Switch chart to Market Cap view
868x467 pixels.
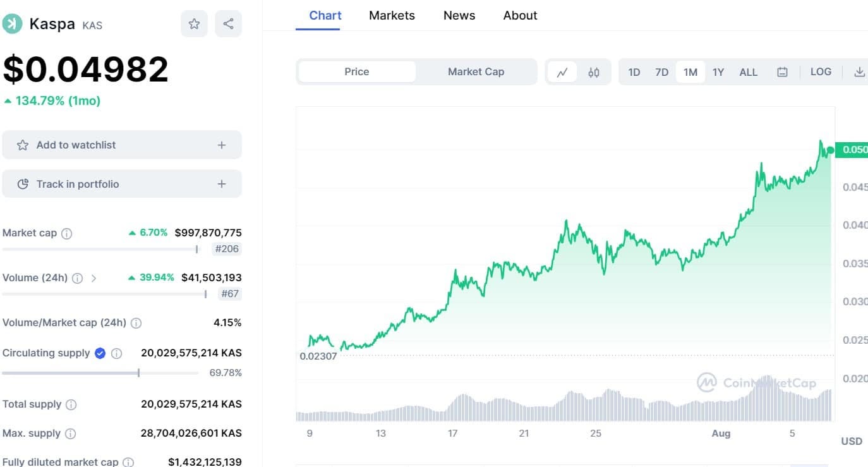(x=476, y=71)
